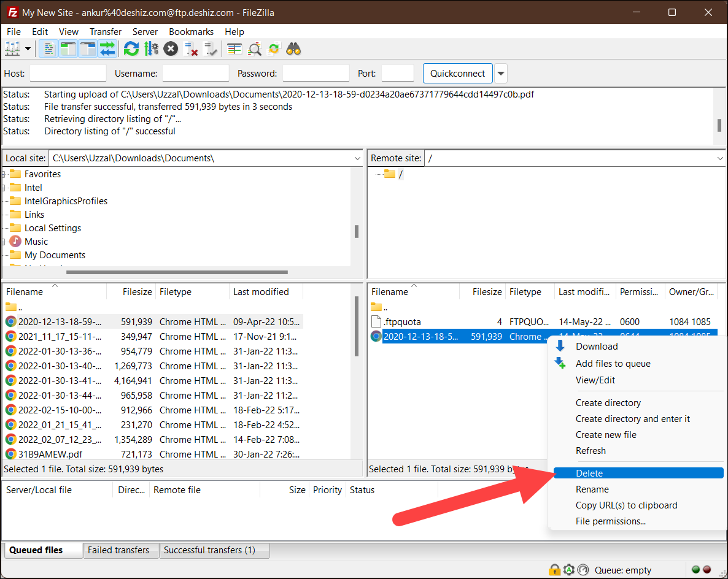Open the Site Manager
The image size is (728, 579).
coord(12,48)
